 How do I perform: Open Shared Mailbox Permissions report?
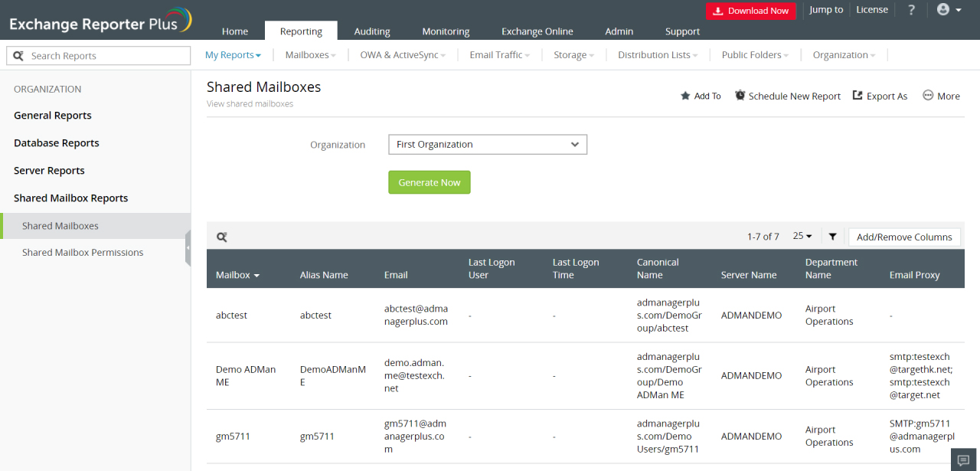pyautogui.click(x=83, y=253)
